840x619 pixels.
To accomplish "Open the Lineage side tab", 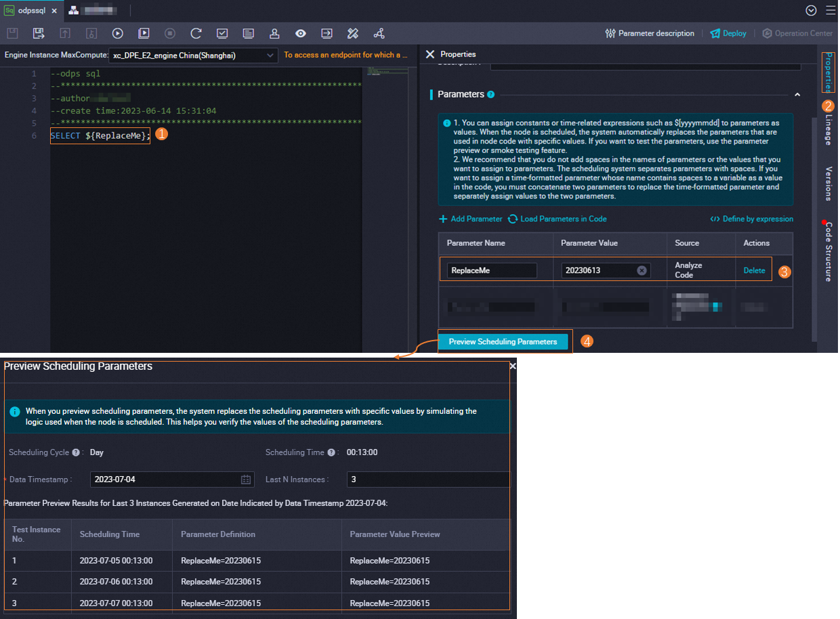I will (828, 129).
